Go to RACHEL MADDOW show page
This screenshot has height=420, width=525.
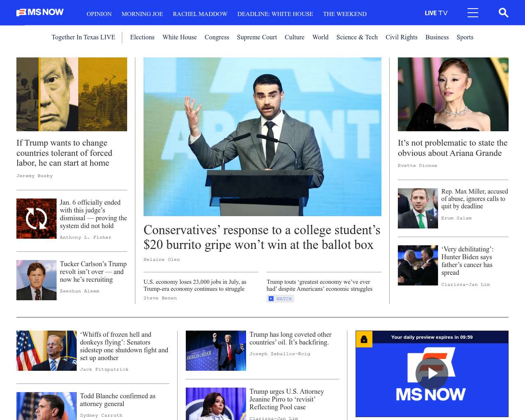200,14
